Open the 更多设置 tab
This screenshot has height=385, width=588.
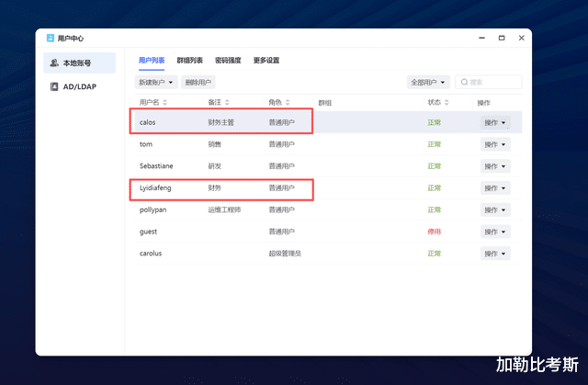click(266, 61)
